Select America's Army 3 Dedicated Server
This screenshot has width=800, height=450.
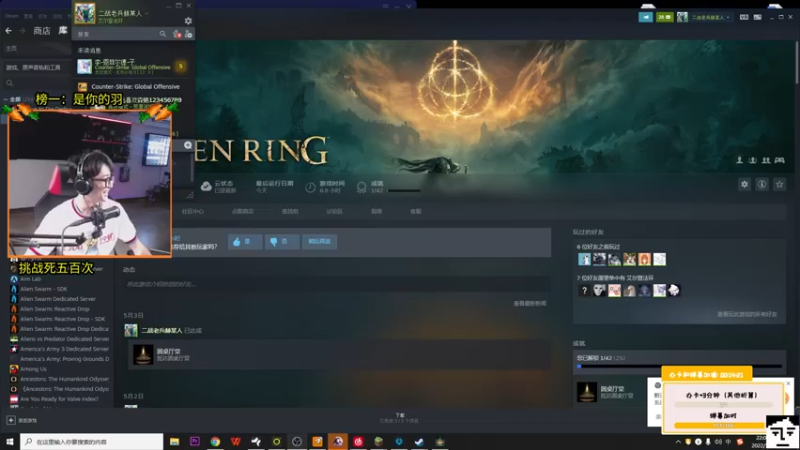[64, 349]
